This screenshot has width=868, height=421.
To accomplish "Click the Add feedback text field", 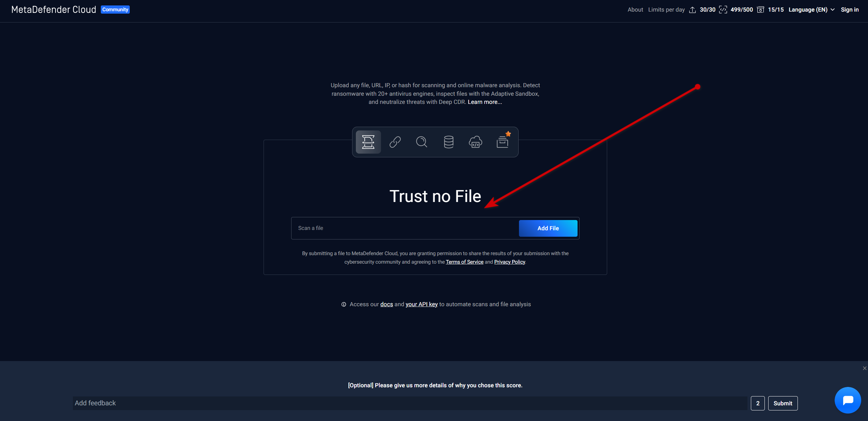I will pyautogui.click(x=410, y=403).
